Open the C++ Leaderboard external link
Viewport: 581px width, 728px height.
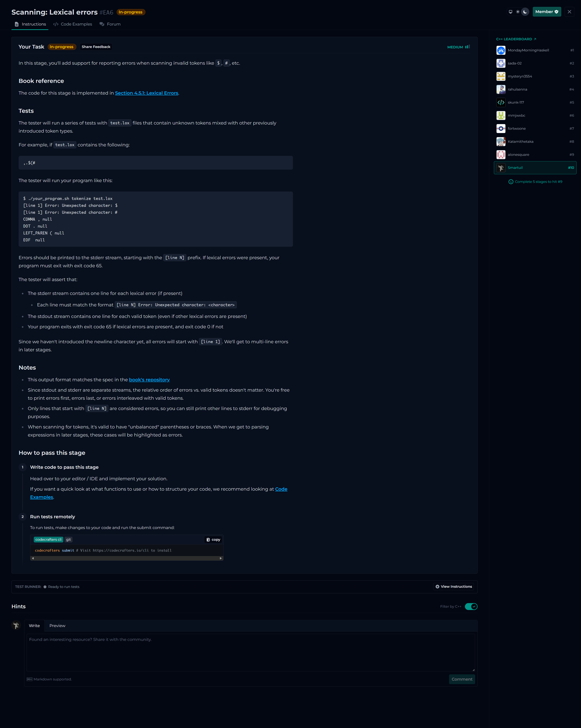[516, 39]
